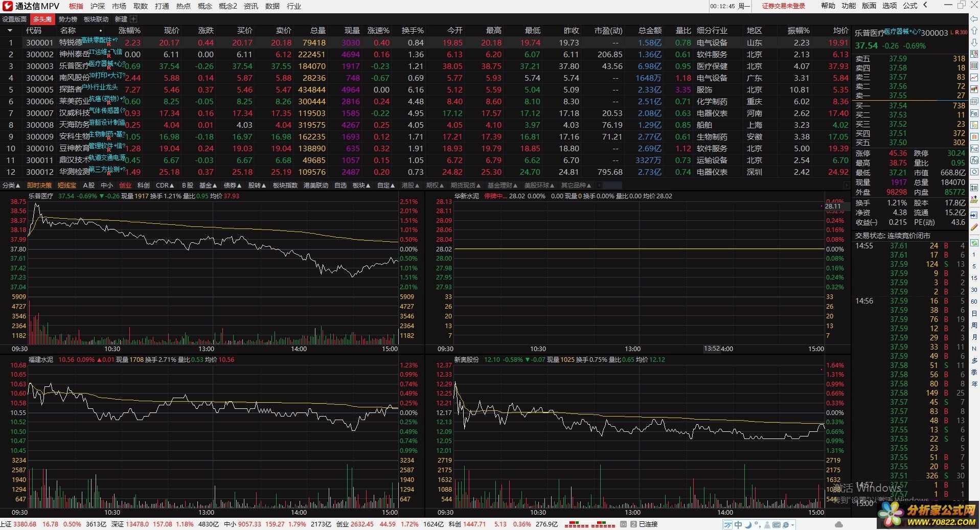This screenshot has width=980, height=530.
Task: Collapse menu with the left chevron
Action: [925, 6]
